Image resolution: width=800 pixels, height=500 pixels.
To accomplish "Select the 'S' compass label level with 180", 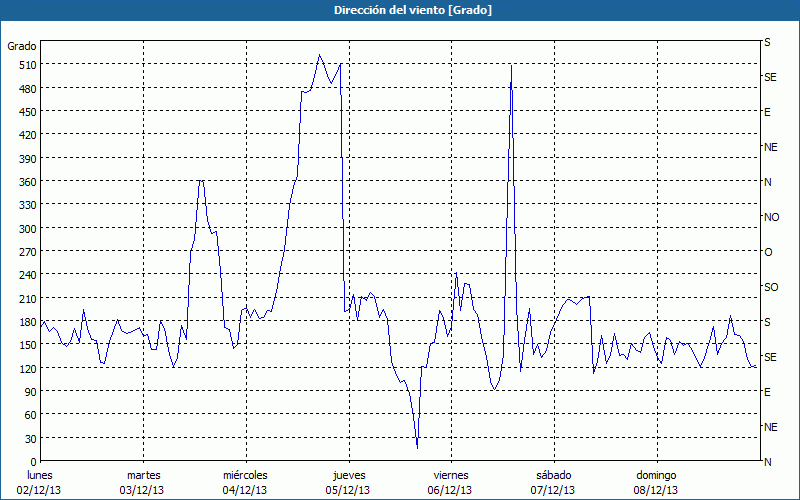I will coord(767,322).
